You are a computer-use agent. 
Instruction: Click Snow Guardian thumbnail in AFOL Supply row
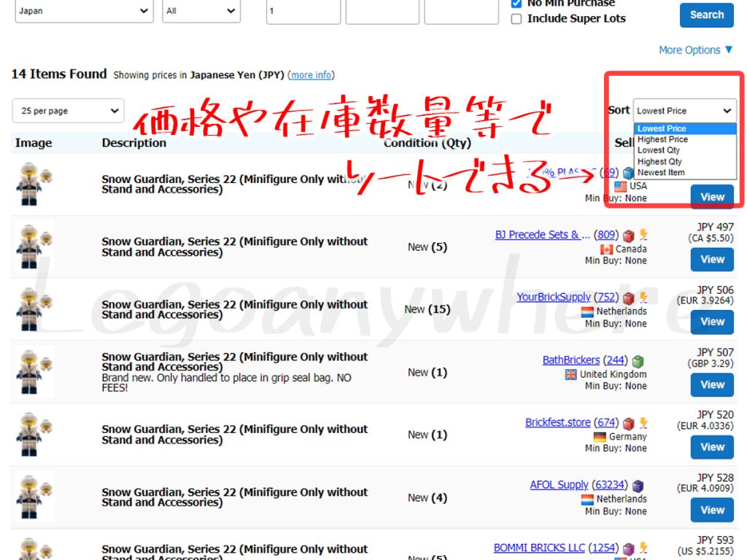click(x=34, y=497)
